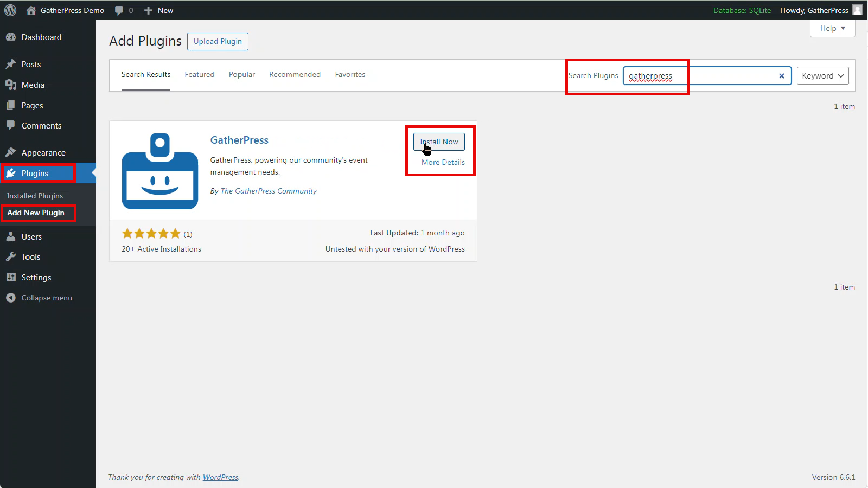This screenshot has width=868, height=488.
Task: Open Media via its sidebar icon
Action: (x=11, y=85)
